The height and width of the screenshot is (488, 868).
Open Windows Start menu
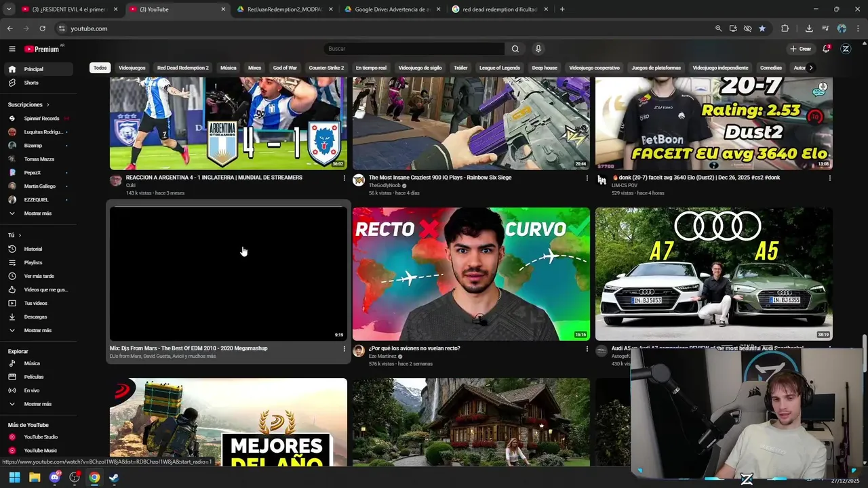click(x=14, y=477)
